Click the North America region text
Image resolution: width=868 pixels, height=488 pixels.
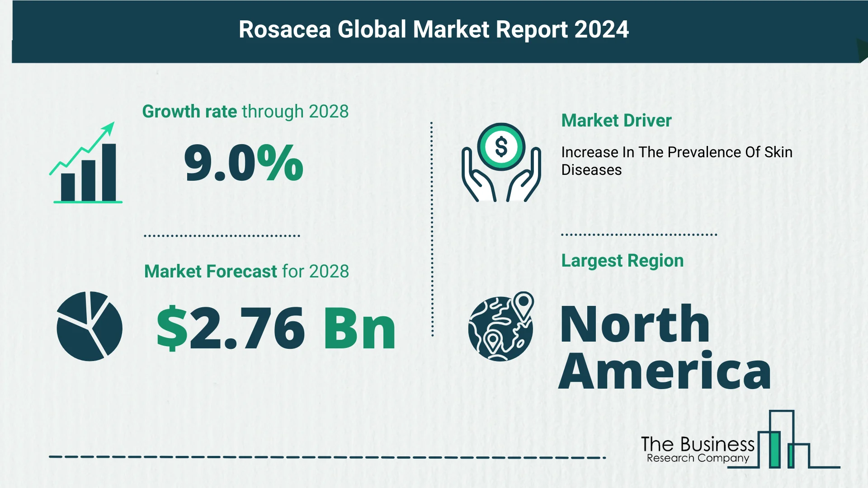click(x=665, y=347)
